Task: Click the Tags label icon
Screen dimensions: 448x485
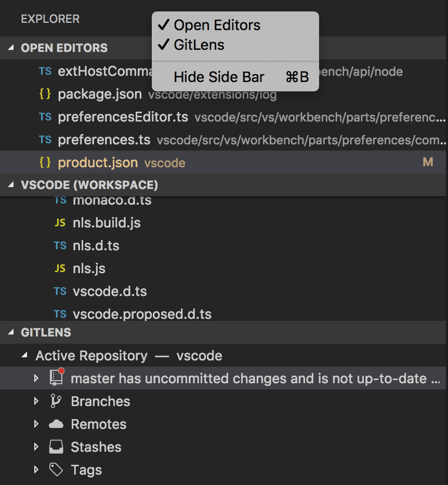Action: click(x=56, y=470)
